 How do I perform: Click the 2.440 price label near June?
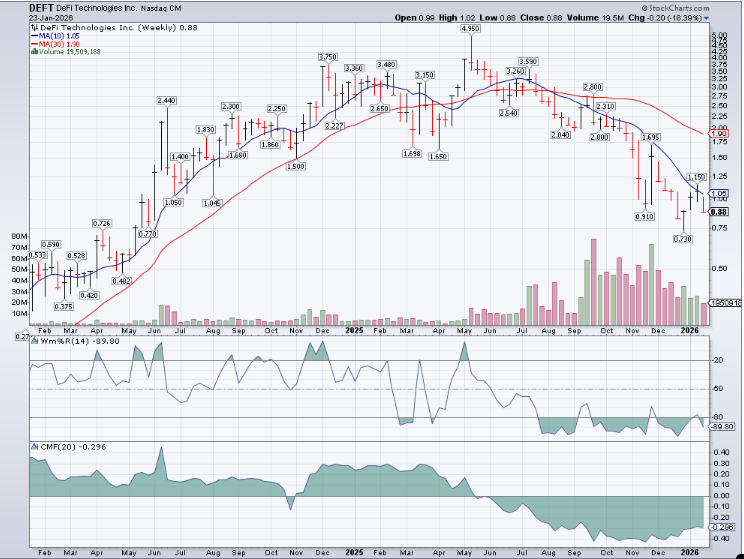pos(166,101)
